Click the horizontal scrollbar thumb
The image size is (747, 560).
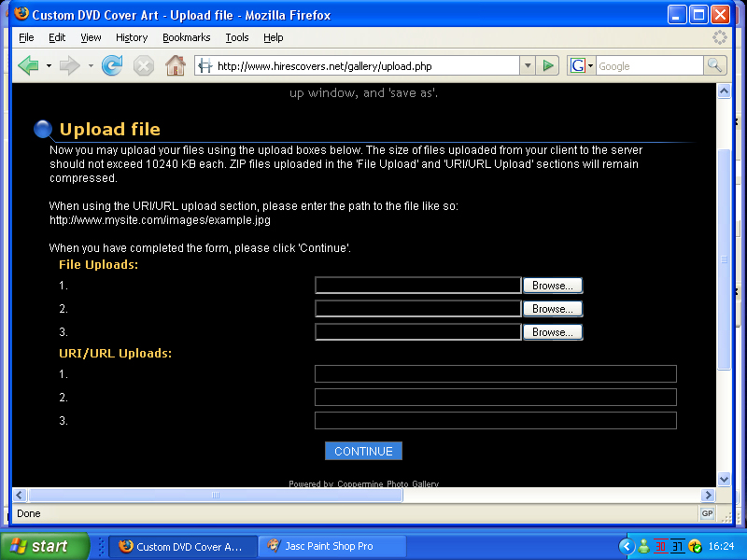tap(215, 496)
